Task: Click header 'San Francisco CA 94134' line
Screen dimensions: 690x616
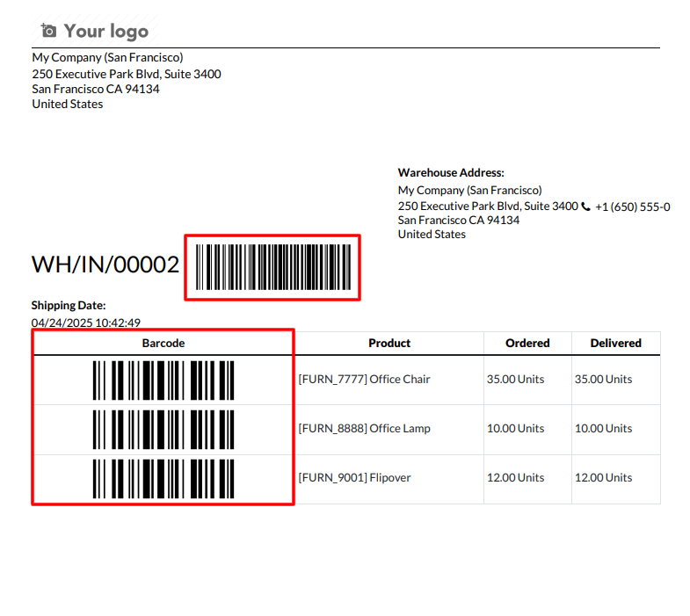Action: (96, 90)
